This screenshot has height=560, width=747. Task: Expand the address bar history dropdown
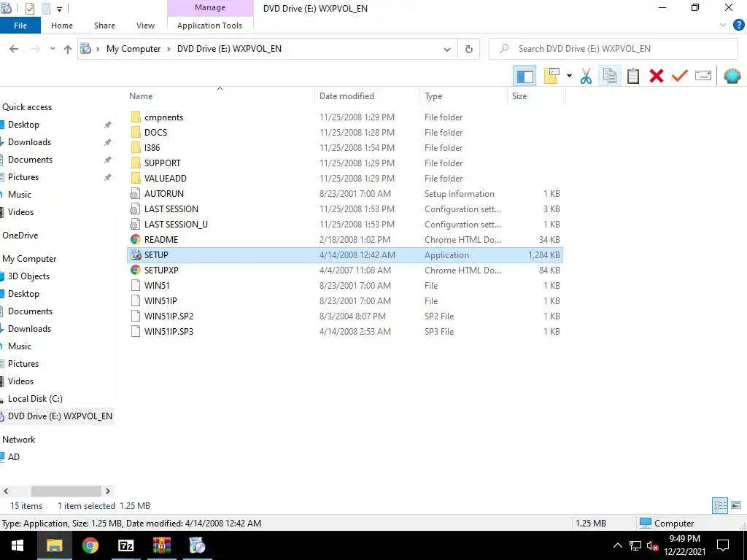pyautogui.click(x=447, y=49)
